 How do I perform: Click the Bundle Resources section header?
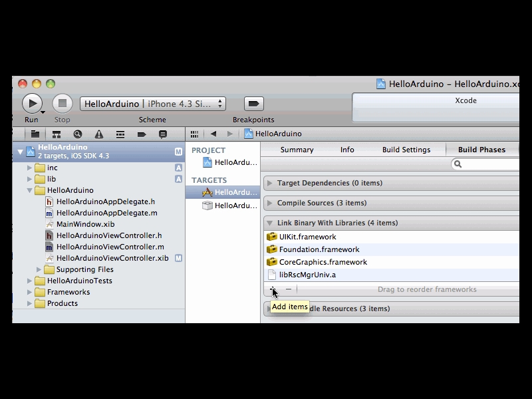392,309
